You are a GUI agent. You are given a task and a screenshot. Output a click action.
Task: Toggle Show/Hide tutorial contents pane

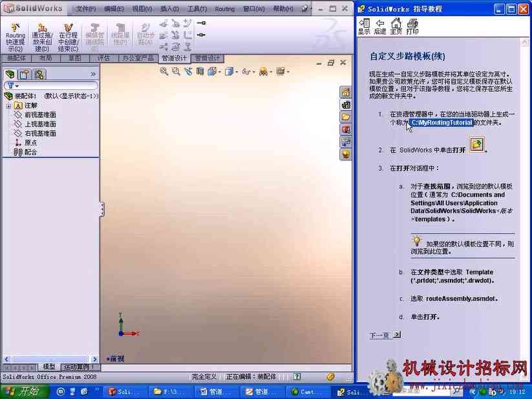(x=364, y=27)
